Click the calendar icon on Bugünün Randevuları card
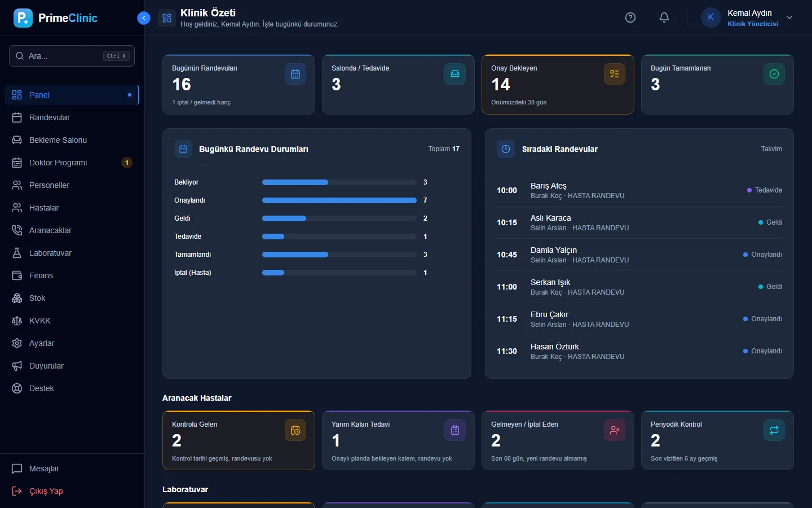 295,74
